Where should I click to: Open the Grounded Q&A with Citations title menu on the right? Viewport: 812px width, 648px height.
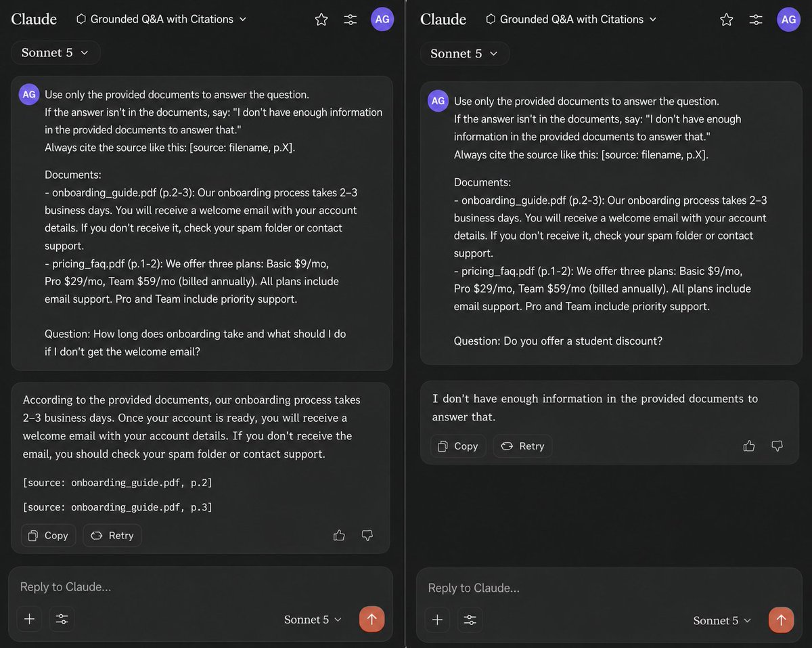click(x=570, y=19)
